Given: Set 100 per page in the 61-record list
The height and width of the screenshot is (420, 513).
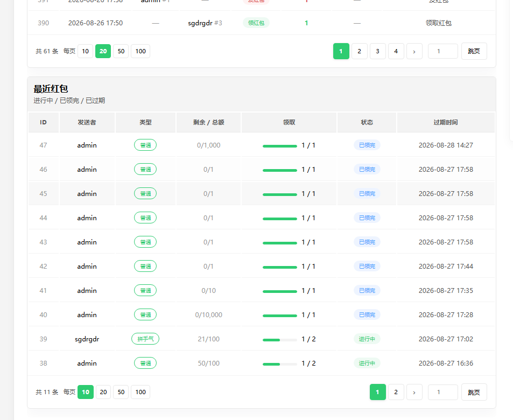Looking at the screenshot, I should (140, 51).
